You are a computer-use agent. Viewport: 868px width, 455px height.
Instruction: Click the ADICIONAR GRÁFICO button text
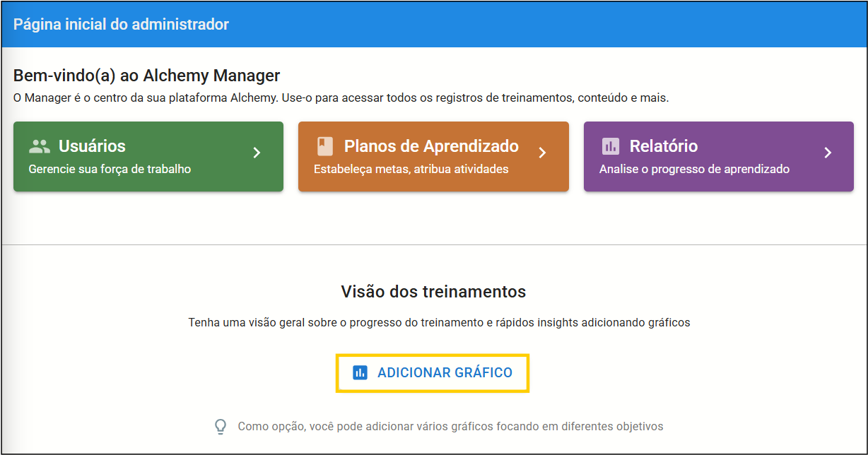click(445, 372)
